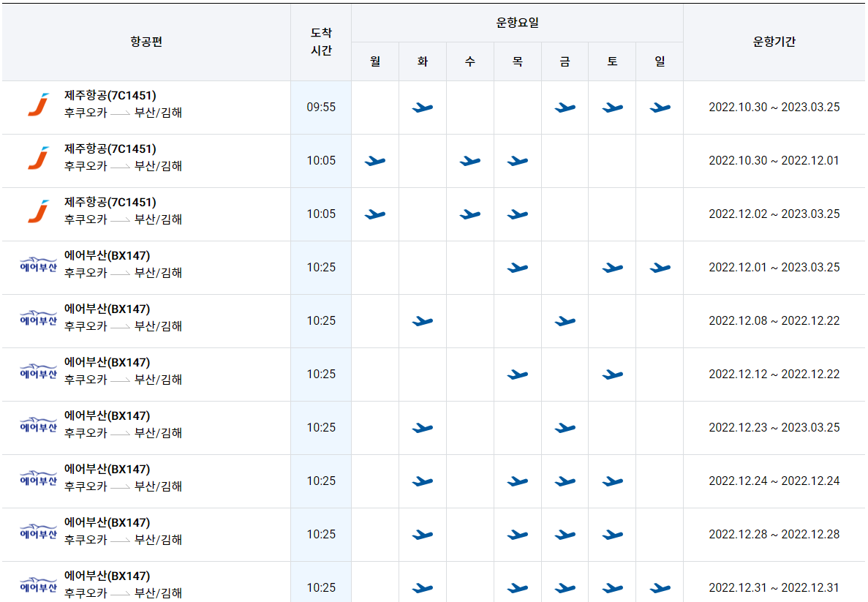Click the Thursday airplane icon for BX147 arriving 10:25 starting 2022.12.01
Screen dimensions: 868x602
(517, 268)
